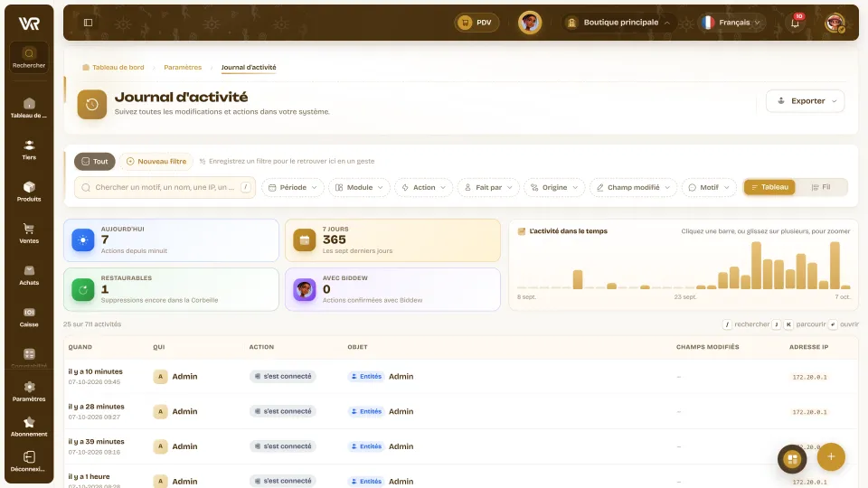Expand the Boutique principale selector

618,23
